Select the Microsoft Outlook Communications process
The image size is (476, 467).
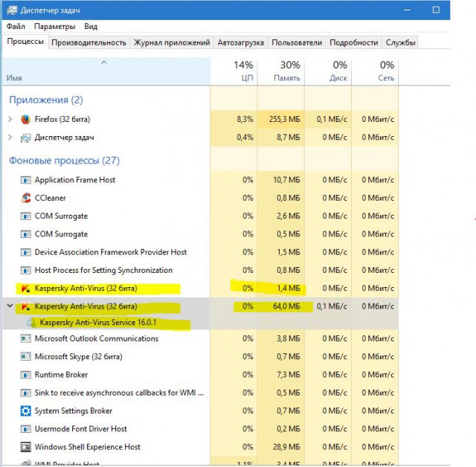click(x=96, y=338)
